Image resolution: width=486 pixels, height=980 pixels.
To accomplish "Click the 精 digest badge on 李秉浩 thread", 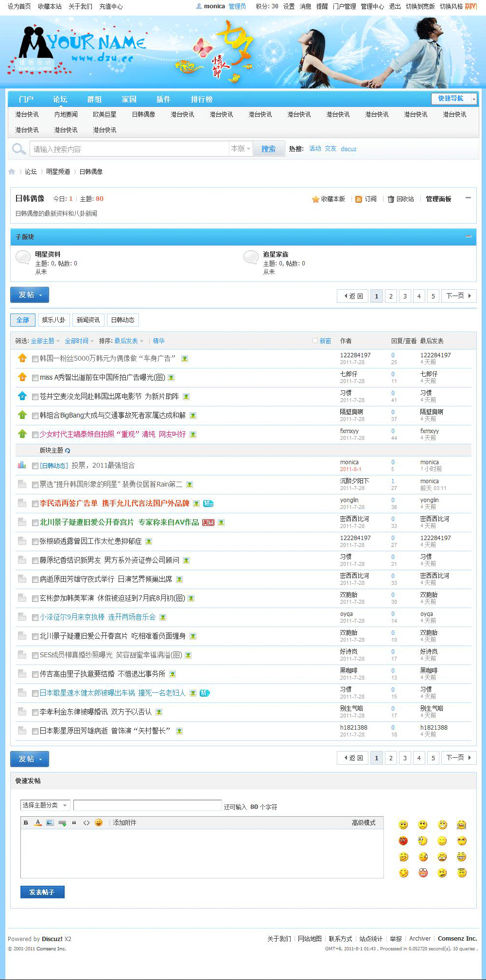I will point(208,504).
